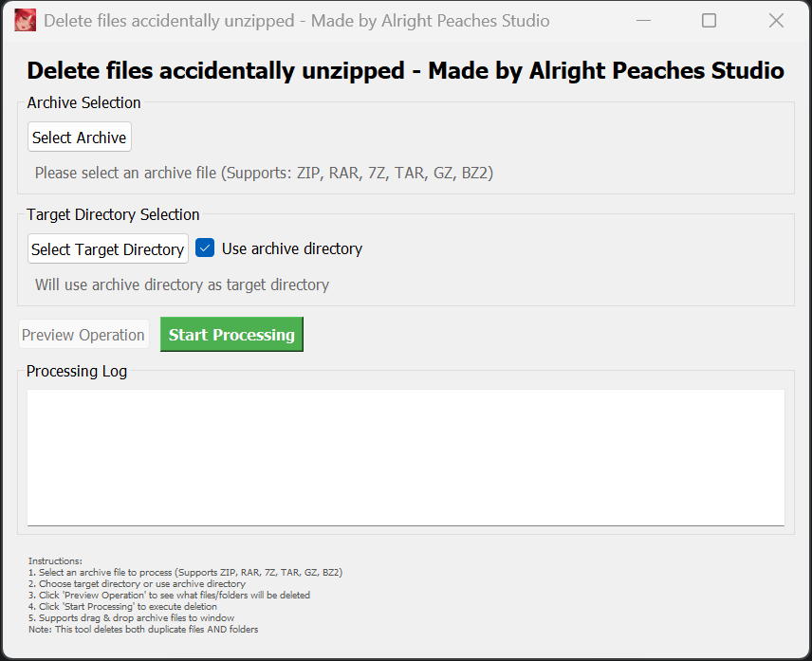Viewport: 812px width, 661px height.
Task: Click the 'Use archive directory' label text
Action: pos(292,249)
